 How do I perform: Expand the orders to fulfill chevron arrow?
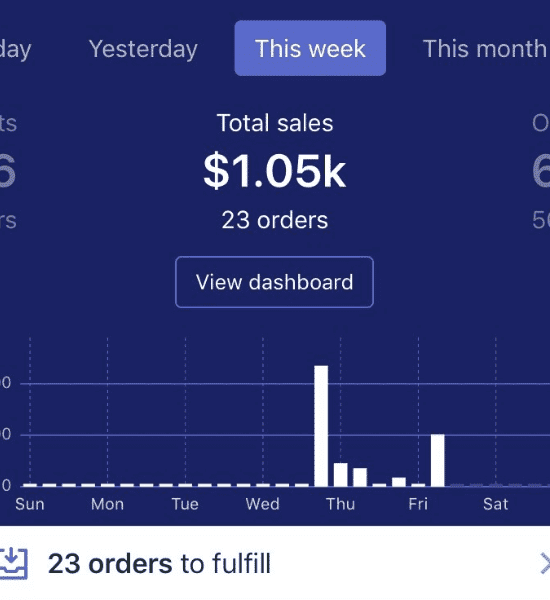545,564
